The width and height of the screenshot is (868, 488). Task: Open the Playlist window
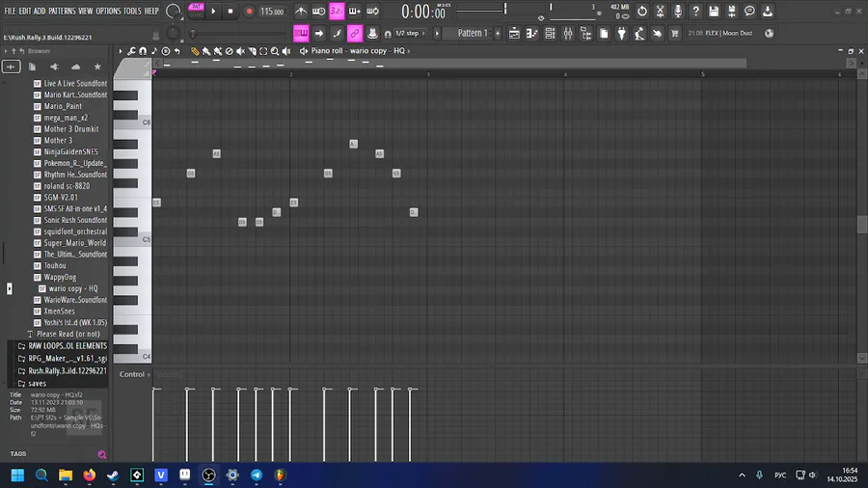(x=514, y=33)
